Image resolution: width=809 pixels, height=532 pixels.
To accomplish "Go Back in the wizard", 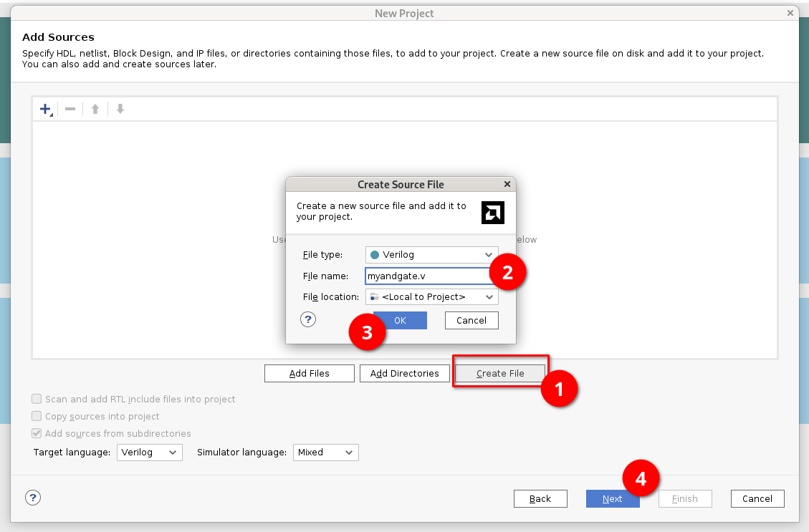I will tap(540, 499).
